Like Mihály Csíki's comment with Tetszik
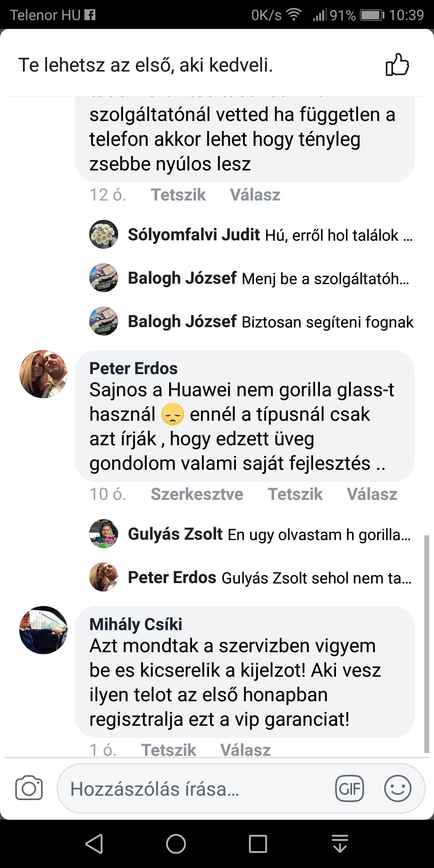434x868 pixels. tap(168, 750)
